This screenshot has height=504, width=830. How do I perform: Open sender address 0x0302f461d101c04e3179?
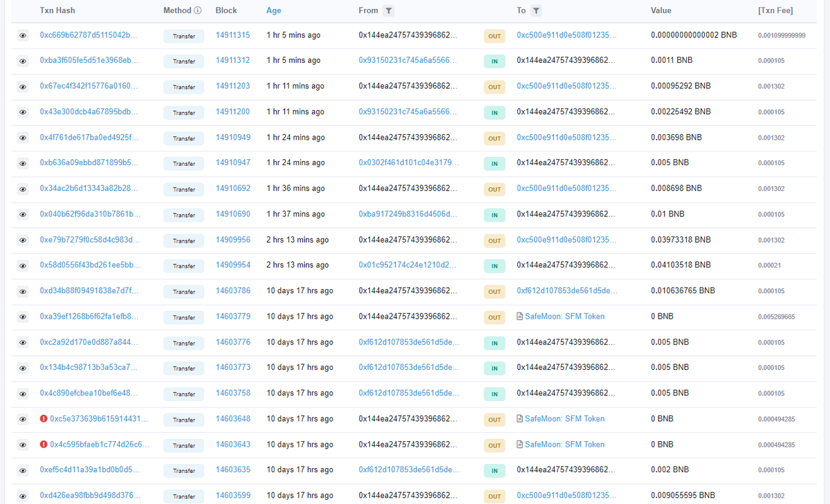(x=408, y=162)
